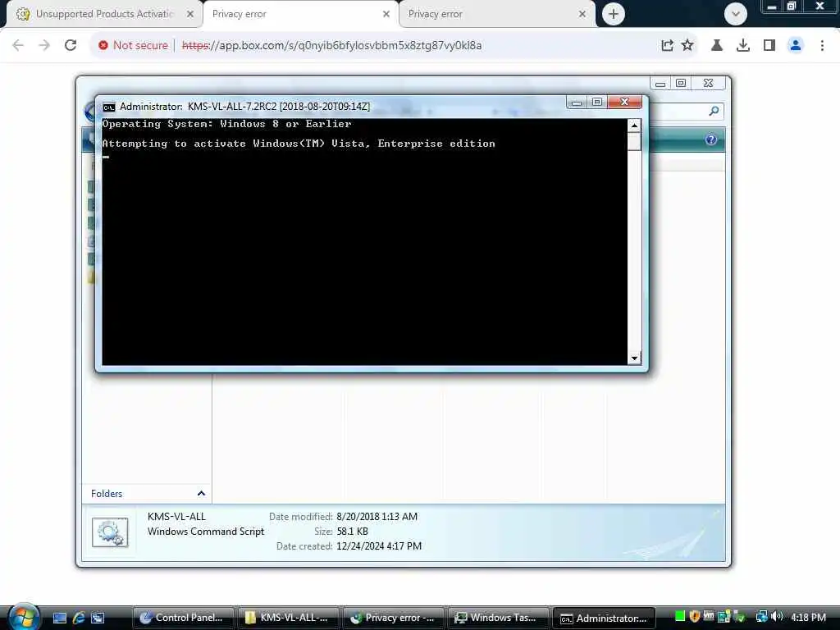Click the VMware tools tray icon

tap(709, 617)
